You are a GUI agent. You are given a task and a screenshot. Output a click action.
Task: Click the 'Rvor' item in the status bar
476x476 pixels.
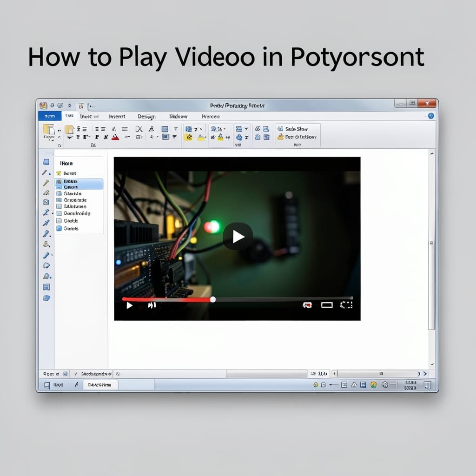coord(58,385)
